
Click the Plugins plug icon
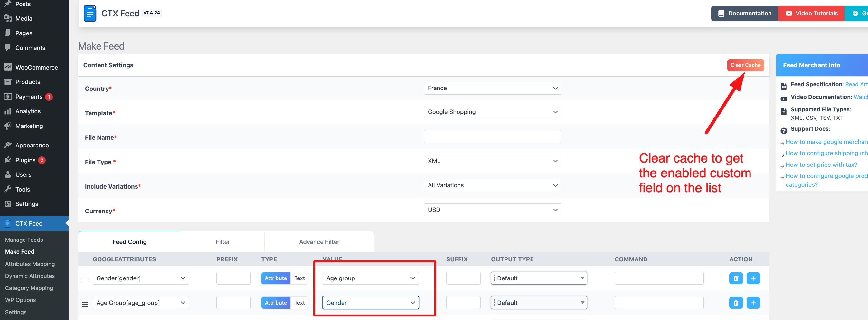pos(8,160)
